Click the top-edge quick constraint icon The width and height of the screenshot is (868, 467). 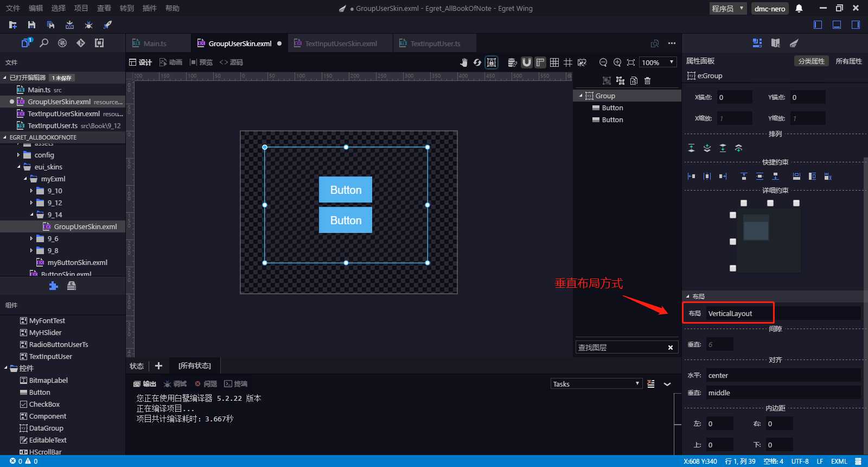click(x=744, y=176)
